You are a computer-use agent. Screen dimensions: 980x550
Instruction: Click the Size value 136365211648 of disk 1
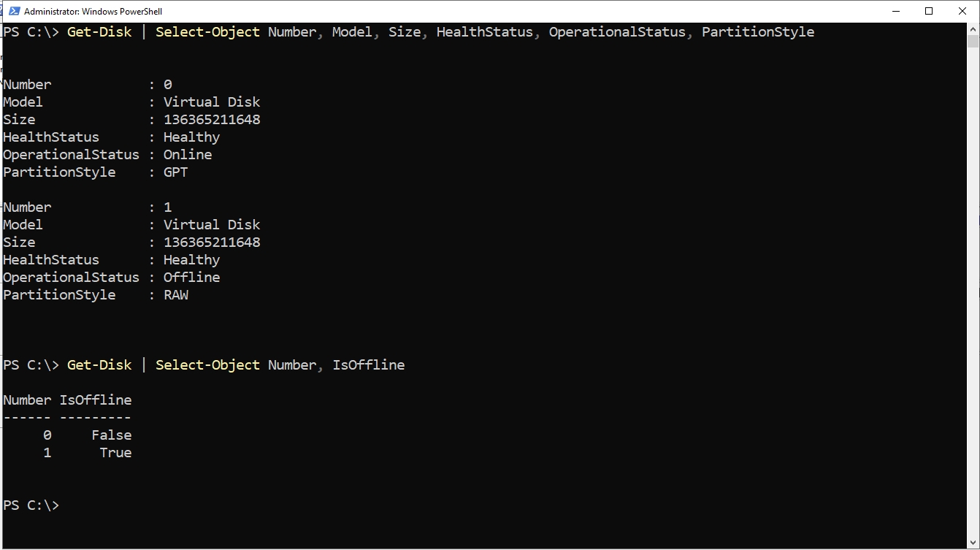pos(212,242)
